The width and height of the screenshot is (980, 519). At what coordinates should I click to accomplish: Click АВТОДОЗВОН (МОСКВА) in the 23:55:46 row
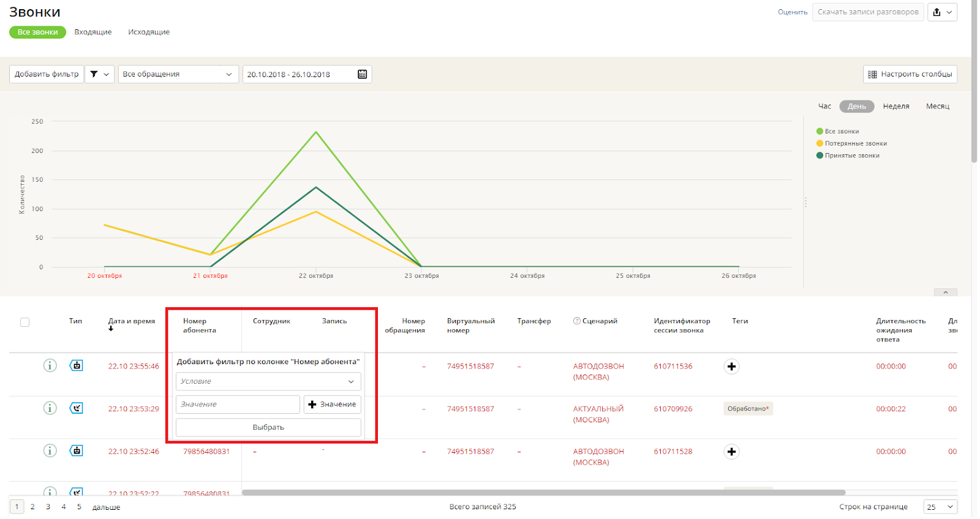(x=598, y=372)
